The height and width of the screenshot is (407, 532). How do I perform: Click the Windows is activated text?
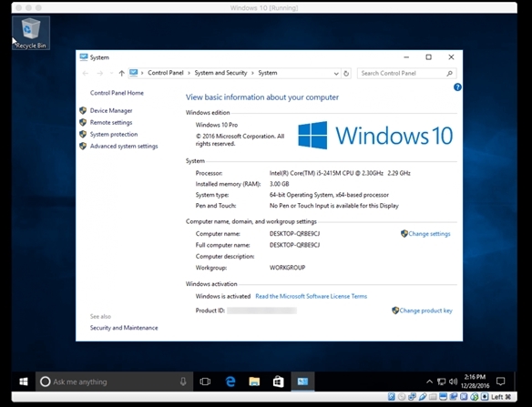(x=223, y=297)
